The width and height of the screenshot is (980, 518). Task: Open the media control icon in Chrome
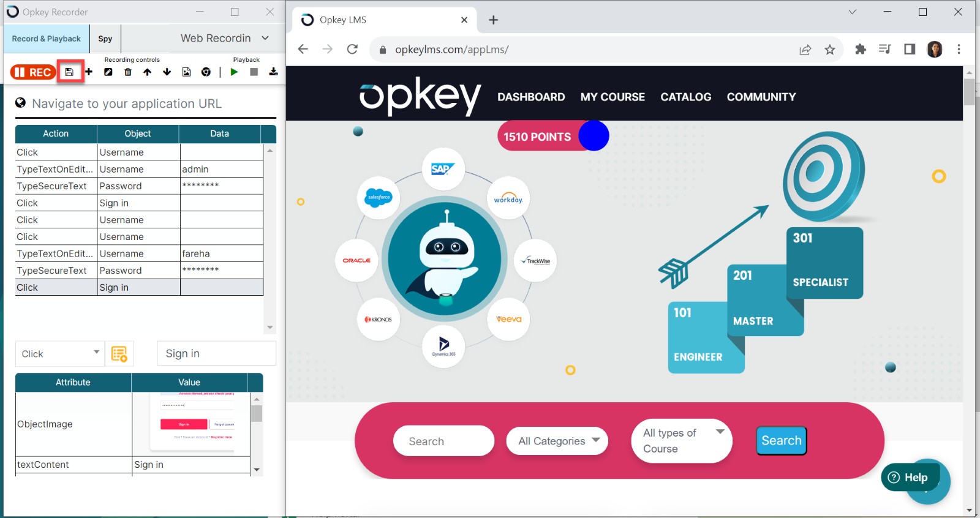click(884, 49)
